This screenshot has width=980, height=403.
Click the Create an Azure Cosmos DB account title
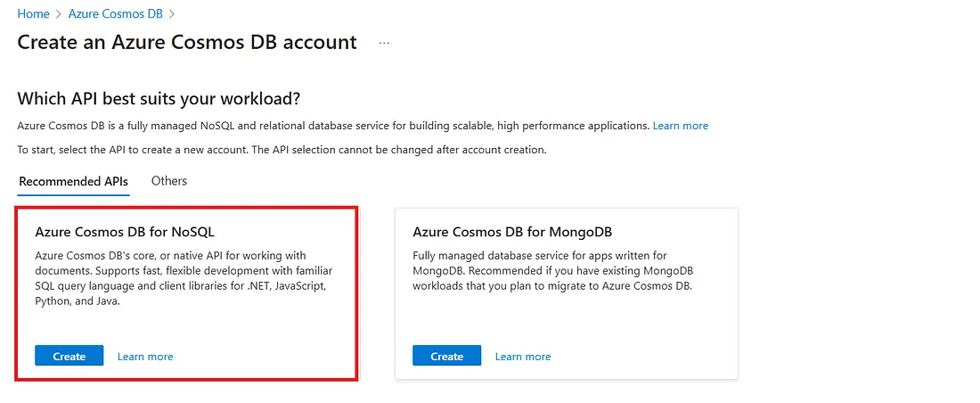pyautogui.click(x=187, y=42)
